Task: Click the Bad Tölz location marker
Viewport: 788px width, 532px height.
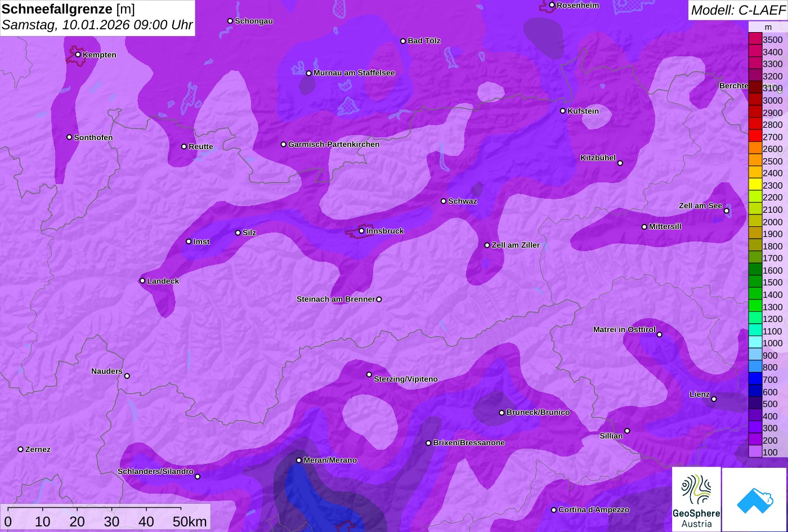Action: (403, 41)
